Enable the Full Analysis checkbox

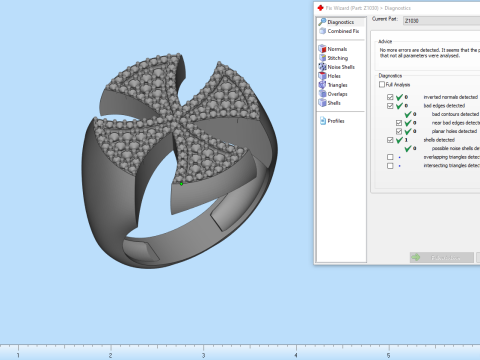(x=382, y=85)
